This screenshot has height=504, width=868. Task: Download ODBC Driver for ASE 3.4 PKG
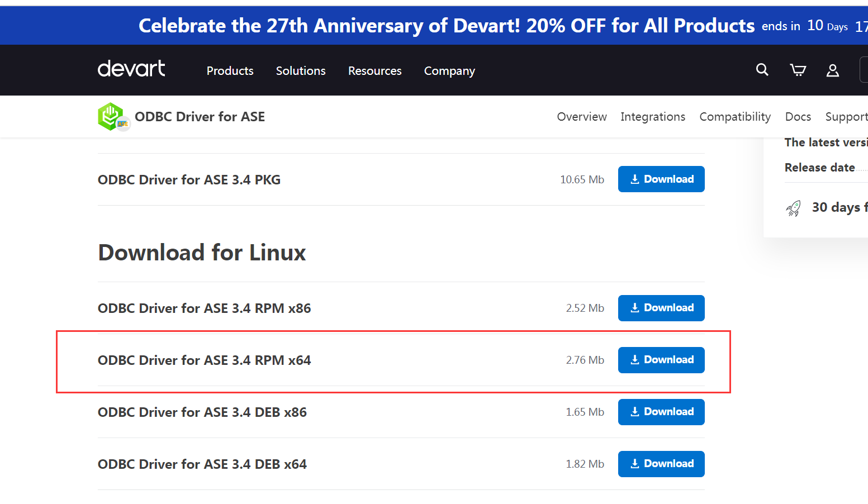tap(661, 179)
